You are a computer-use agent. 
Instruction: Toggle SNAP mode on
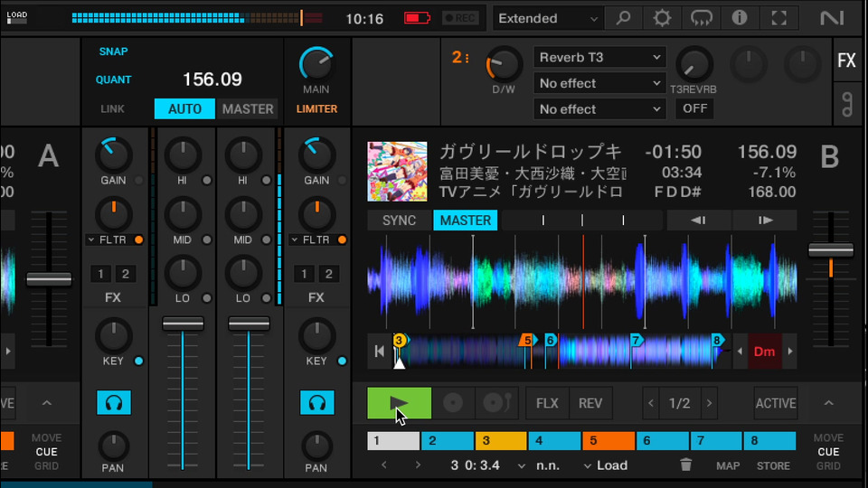[x=114, y=52]
